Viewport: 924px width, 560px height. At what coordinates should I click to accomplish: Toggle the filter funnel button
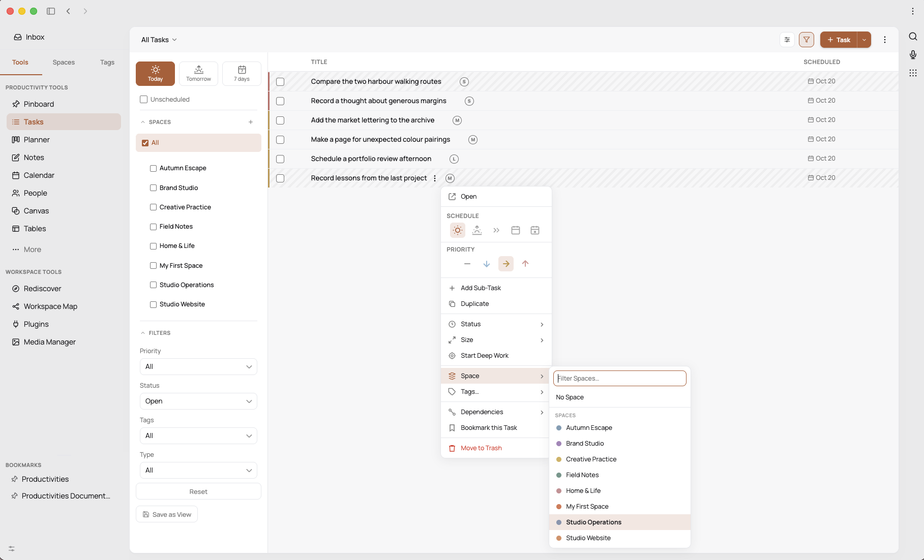pos(807,40)
